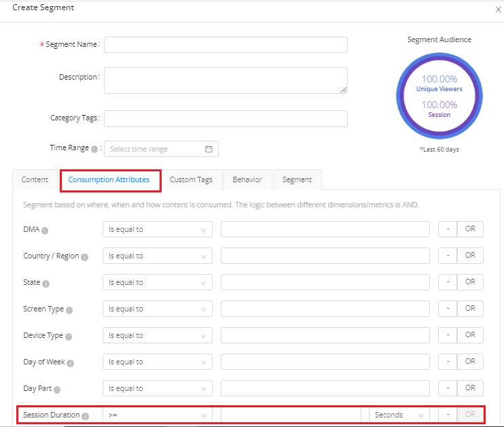Viewport: 504px width, 427px height.
Task: Open the Session Duration >= operator dropdown
Action: [x=158, y=415]
